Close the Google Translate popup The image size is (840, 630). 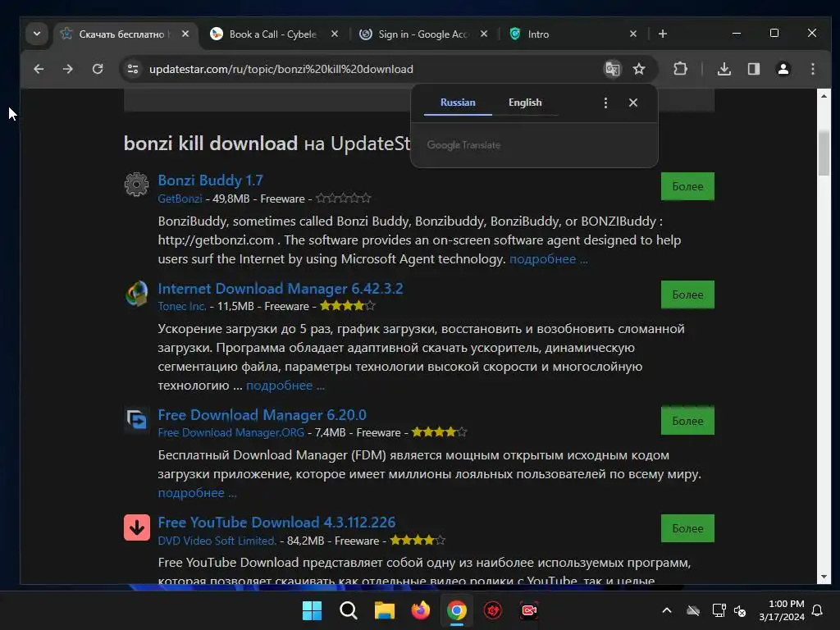(633, 103)
